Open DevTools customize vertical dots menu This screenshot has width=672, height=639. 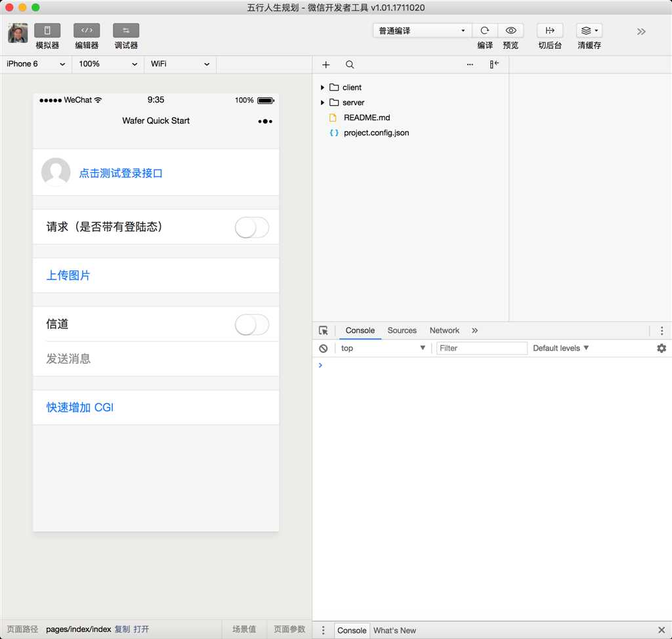[x=661, y=330]
